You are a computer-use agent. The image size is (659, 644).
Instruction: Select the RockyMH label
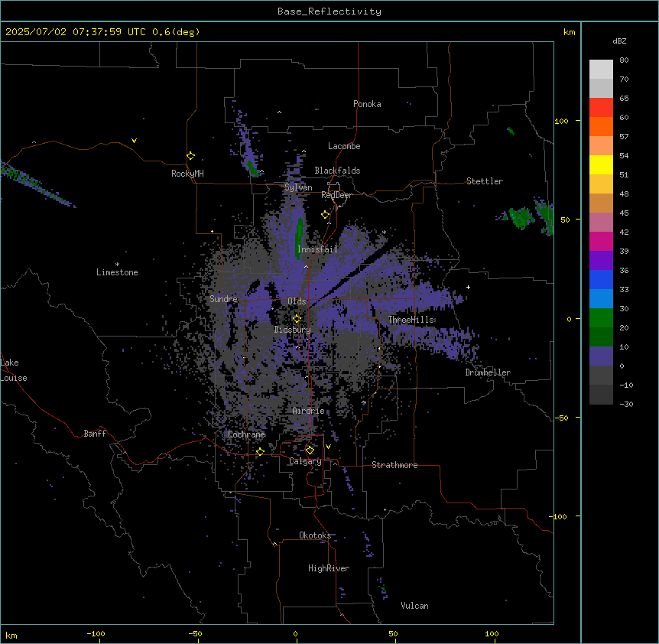pyautogui.click(x=187, y=173)
